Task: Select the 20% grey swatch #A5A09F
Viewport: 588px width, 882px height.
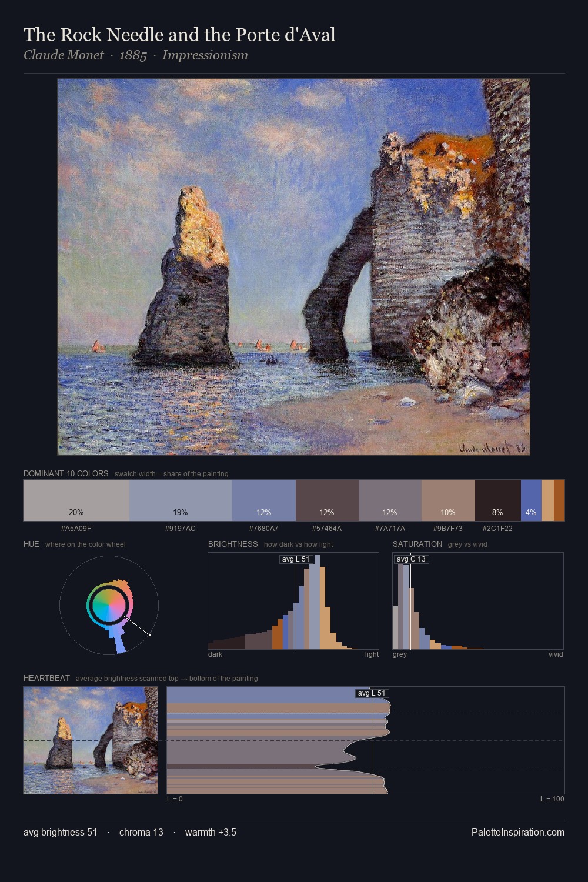Action: tap(76, 500)
